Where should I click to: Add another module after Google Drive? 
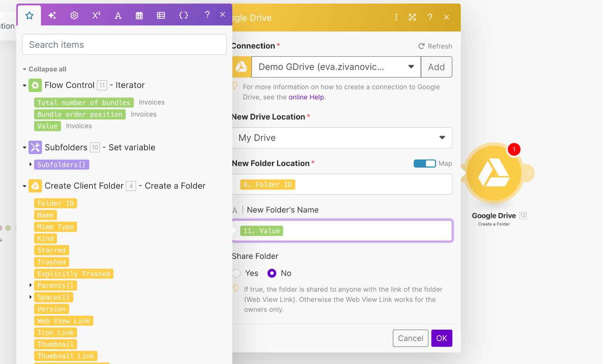tap(529, 173)
